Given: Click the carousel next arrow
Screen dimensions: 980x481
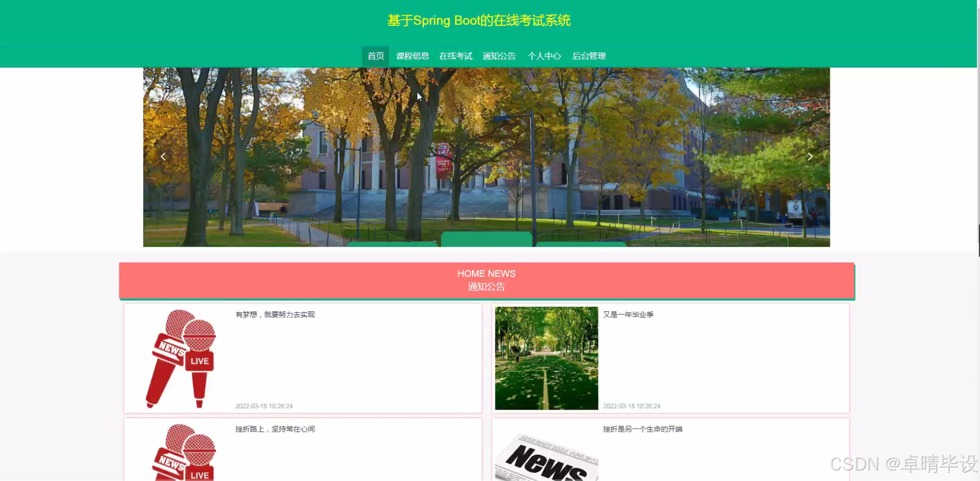Looking at the screenshot, I should coord(810,156).
